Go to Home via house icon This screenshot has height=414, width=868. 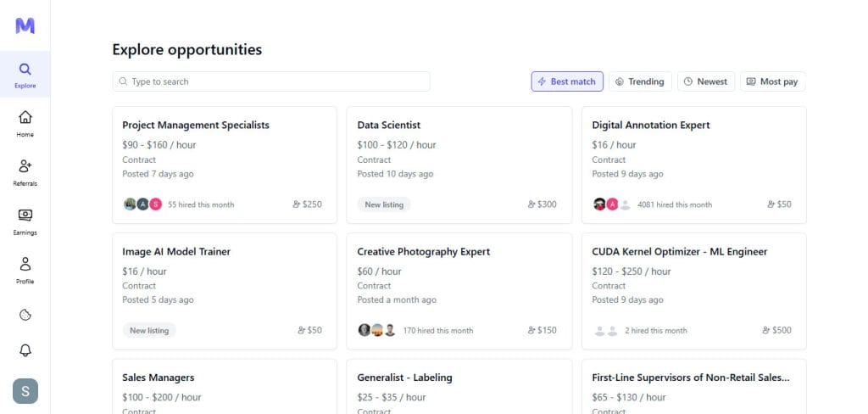25,122
